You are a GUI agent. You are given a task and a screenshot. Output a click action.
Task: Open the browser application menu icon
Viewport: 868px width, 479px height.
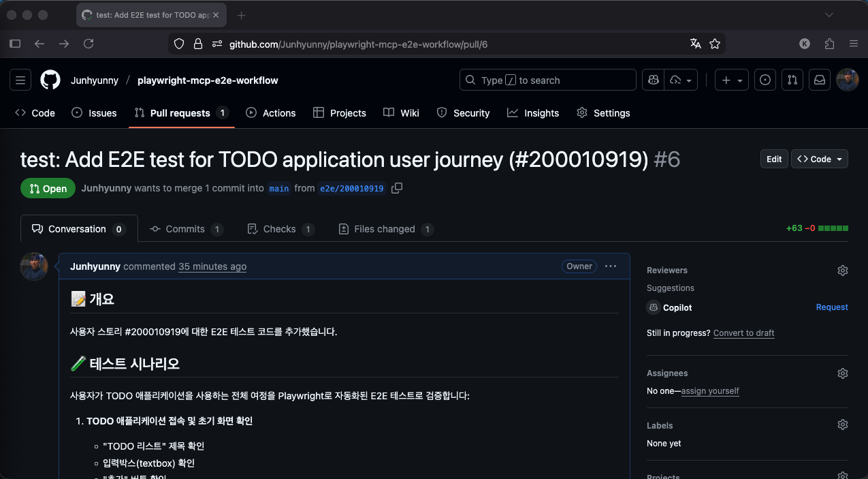(x=854, y=44)
